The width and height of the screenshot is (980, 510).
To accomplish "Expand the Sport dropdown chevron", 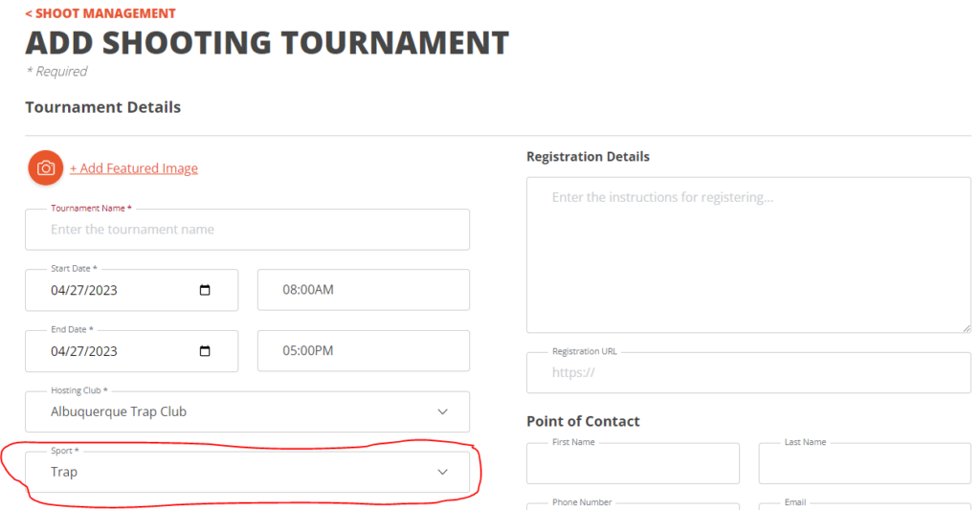I will 442,472.
